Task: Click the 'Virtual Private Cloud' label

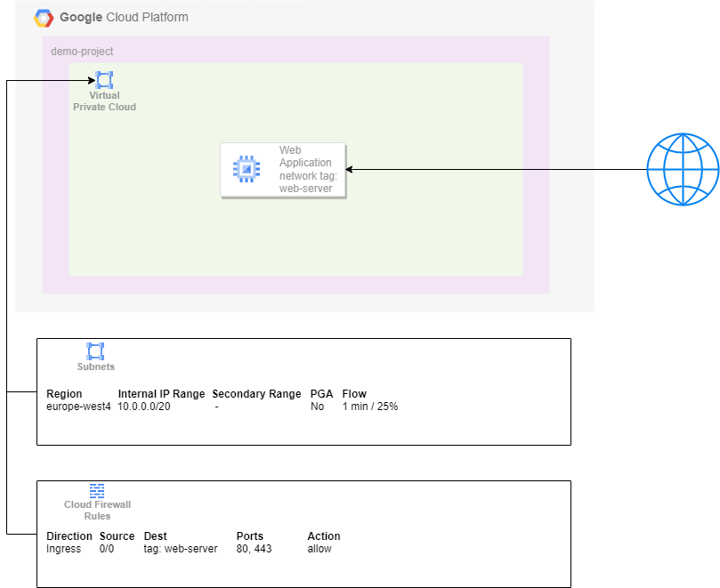Action: pos(105,101)
